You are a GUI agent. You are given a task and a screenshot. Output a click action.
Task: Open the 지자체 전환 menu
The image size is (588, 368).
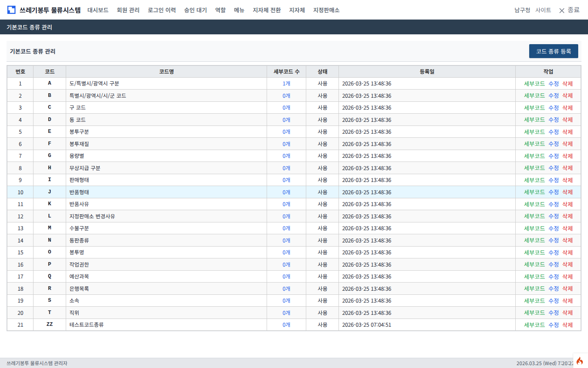click(x=267, y=10)
